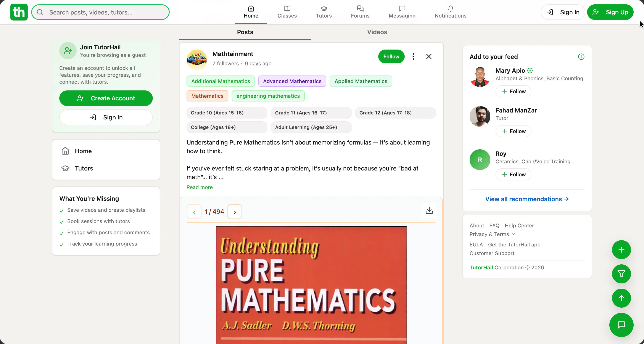Click Read more on the post

click(x=200, y=187)
